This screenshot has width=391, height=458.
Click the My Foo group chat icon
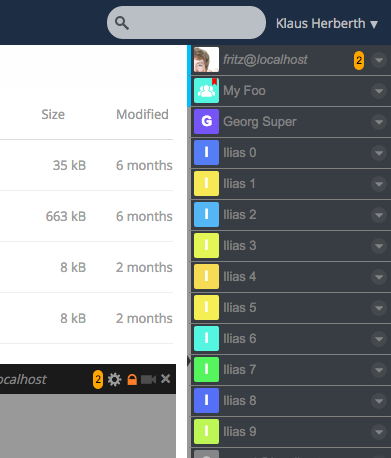[x=206, y=91]
